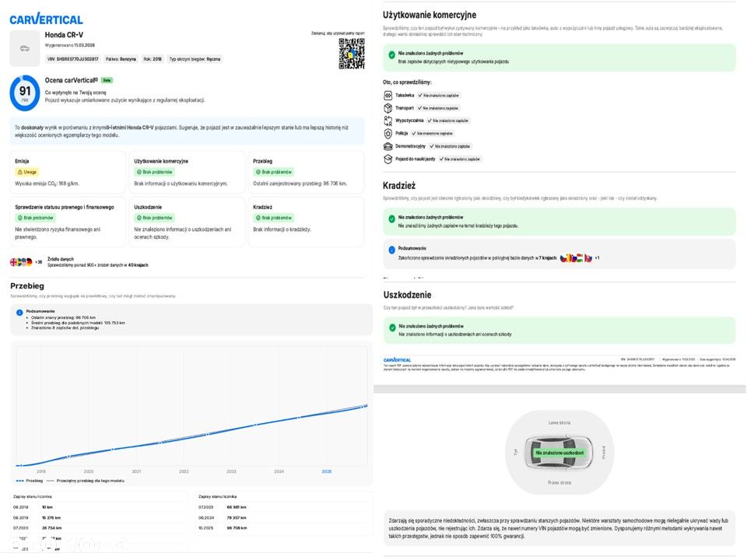747x560 pixels.
Task: Click the Wypożyczalnia icon
Action: 388,121
